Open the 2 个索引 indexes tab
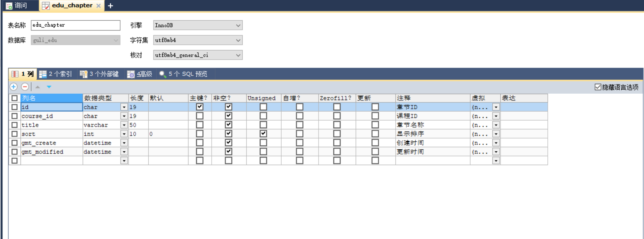644x239 pixels. point(56,74)
